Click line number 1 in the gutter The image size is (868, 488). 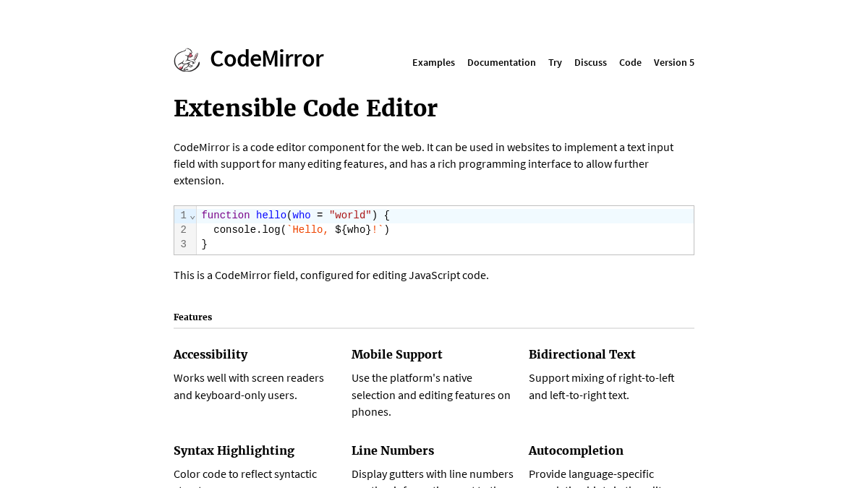click(x=184, y=215)
